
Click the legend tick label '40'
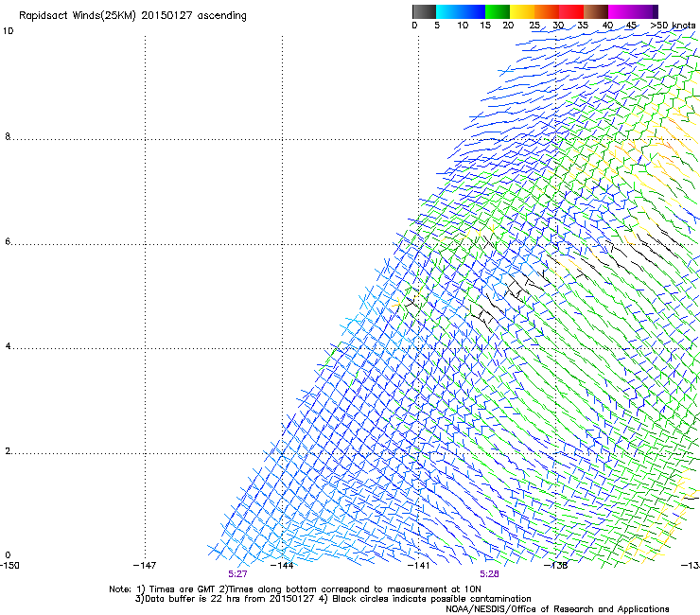coord(607,26)
